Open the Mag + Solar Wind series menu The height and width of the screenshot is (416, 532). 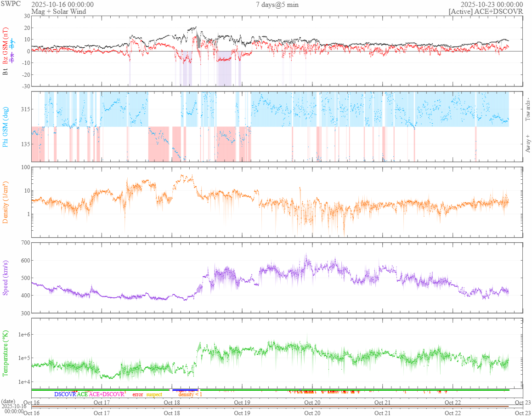(58, 11)
